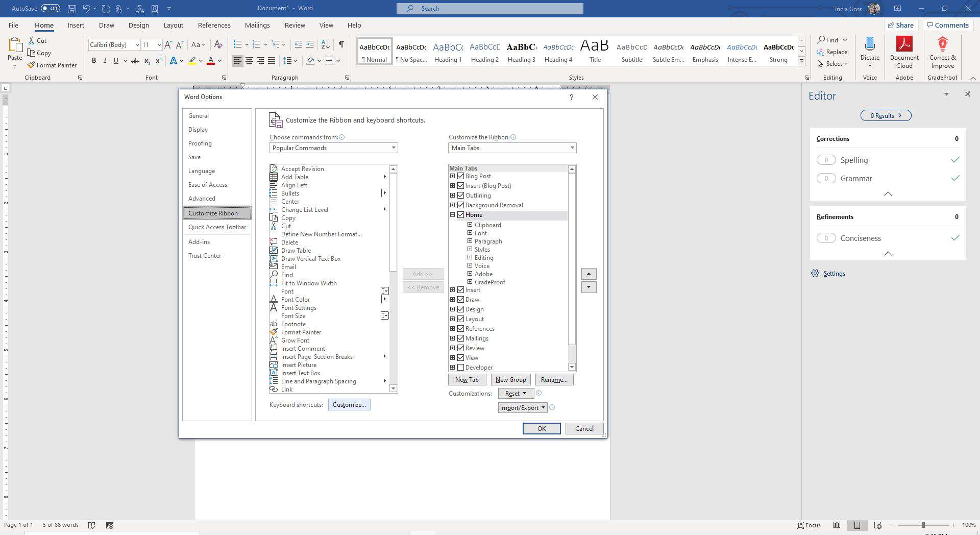Enable the Developer tab checkbox
Viewport: 980px width, 535px height.
tap(460, 368)
